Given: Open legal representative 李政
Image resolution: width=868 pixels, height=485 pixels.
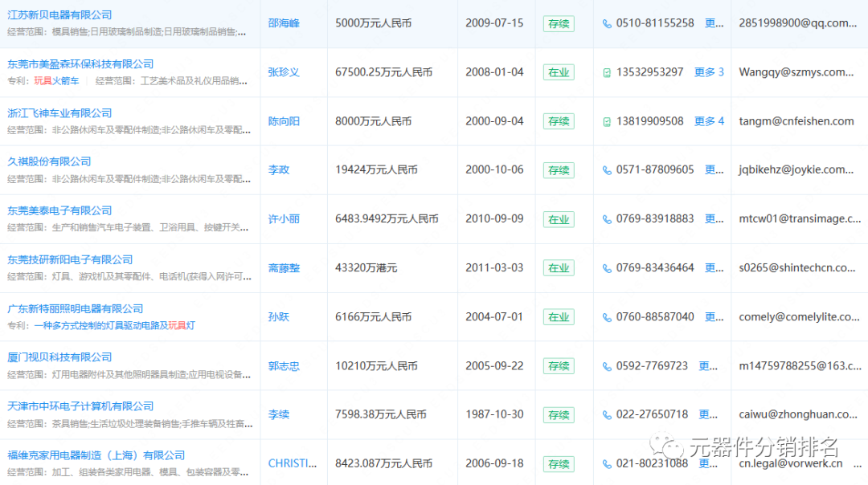Looking at the screenshot, I should point(279,169).
